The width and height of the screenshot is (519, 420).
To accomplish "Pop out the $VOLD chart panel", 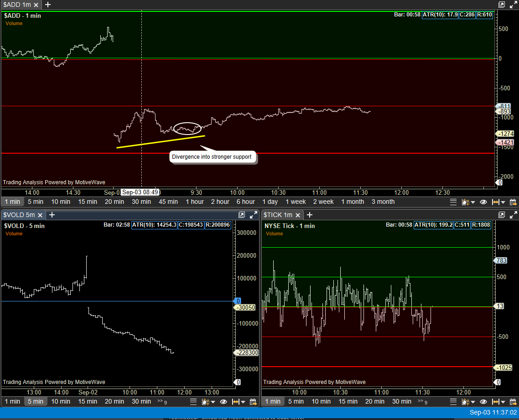I will (242, 215).
